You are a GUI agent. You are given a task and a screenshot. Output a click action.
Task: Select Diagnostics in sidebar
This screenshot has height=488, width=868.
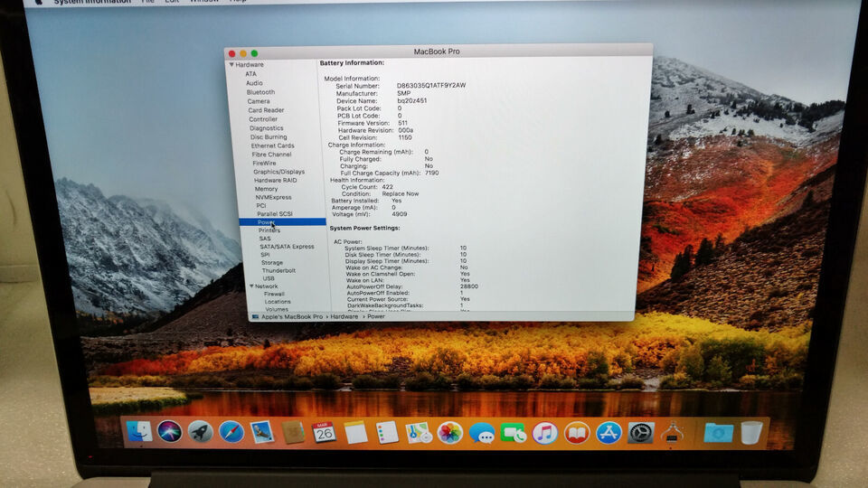266,127
